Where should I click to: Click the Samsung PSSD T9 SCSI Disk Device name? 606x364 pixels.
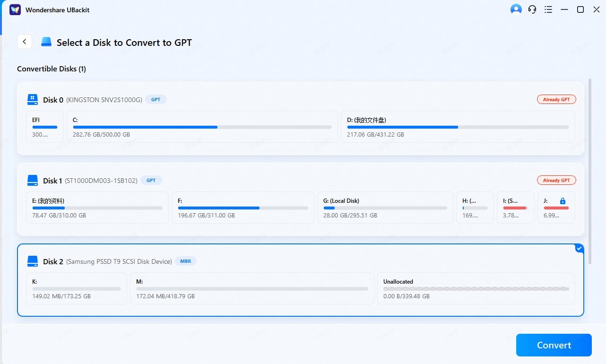(x=119, y=261)
